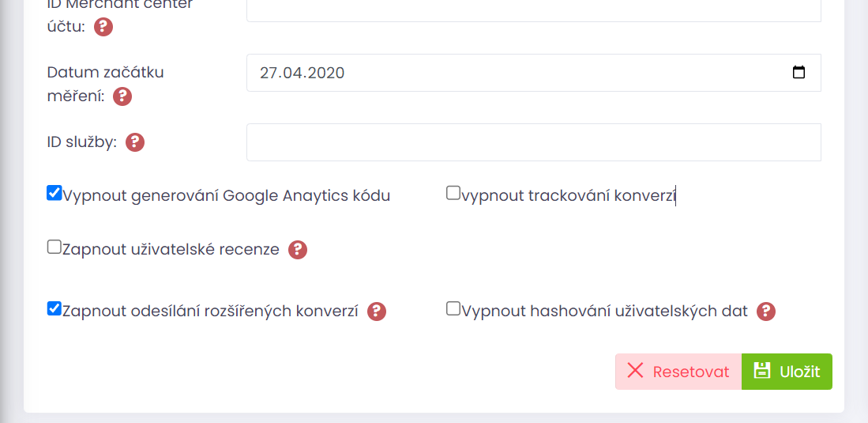Save settings with the Uložit button
The height and width of the screenshot is (423, 868).
(787, 372)
